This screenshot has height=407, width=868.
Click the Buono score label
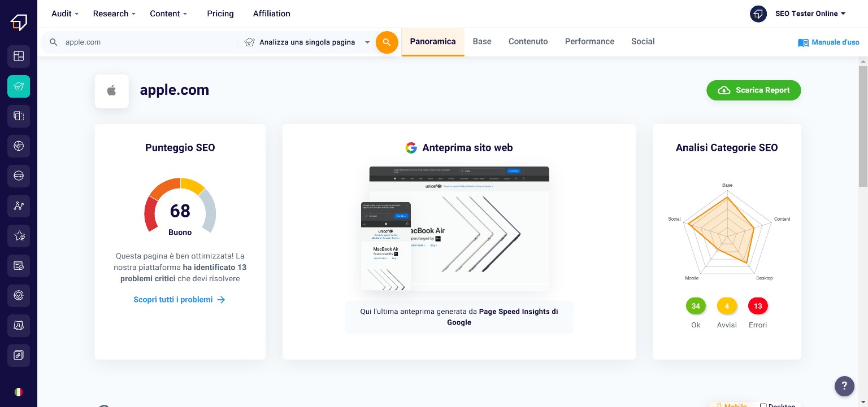click(x=180, y=233)
